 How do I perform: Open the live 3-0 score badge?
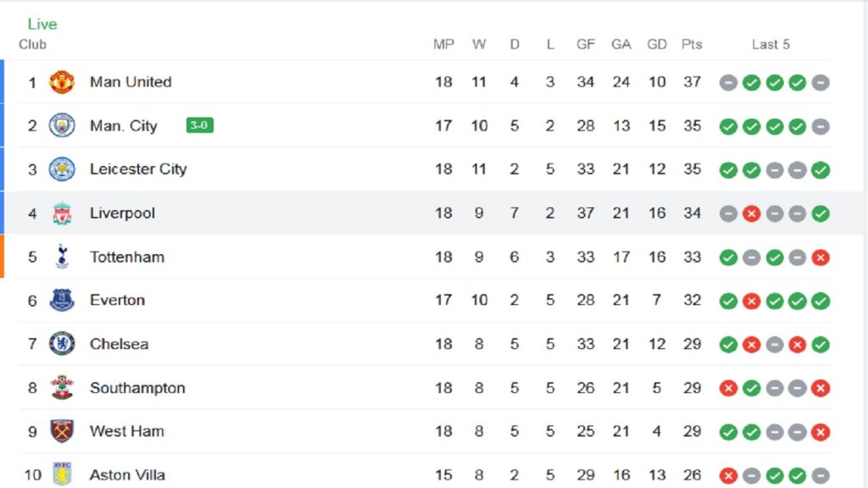click(x=199, y=125)
